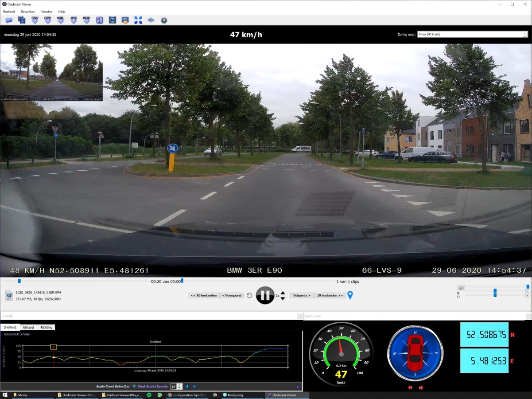Click the red right arrow under compass
Viewport: 532px width, 399px height.
(421, 387)
